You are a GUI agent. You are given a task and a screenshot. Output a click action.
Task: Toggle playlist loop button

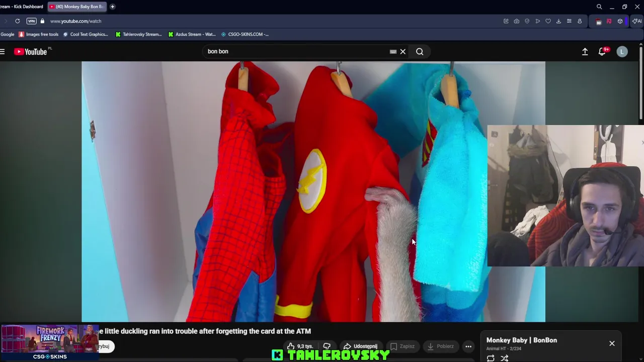click(x=491, y=358)
